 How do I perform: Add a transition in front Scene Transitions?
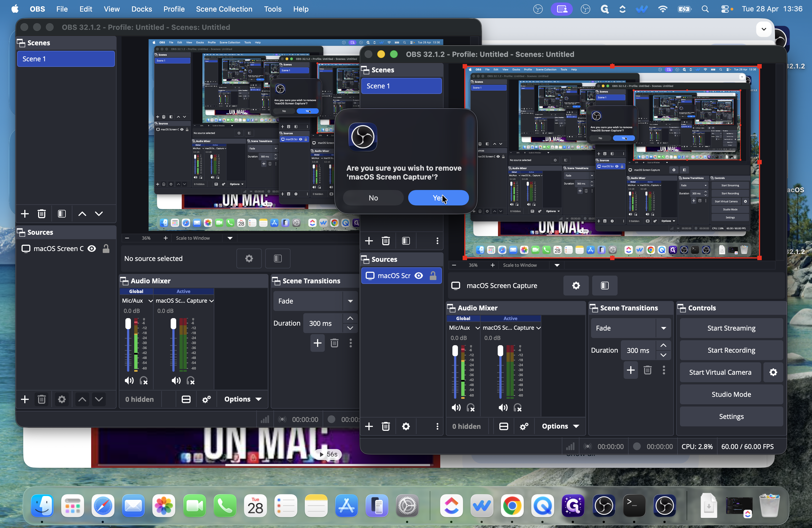631,370
